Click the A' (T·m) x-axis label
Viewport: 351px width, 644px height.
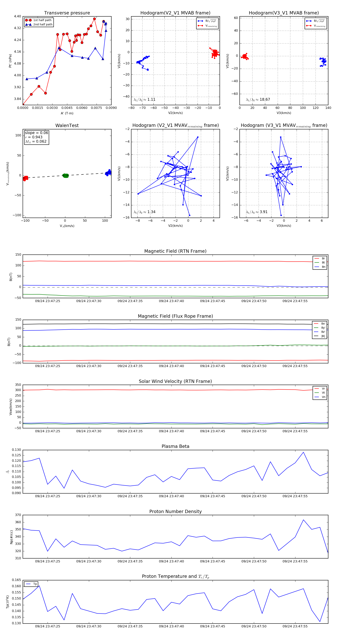67,113
